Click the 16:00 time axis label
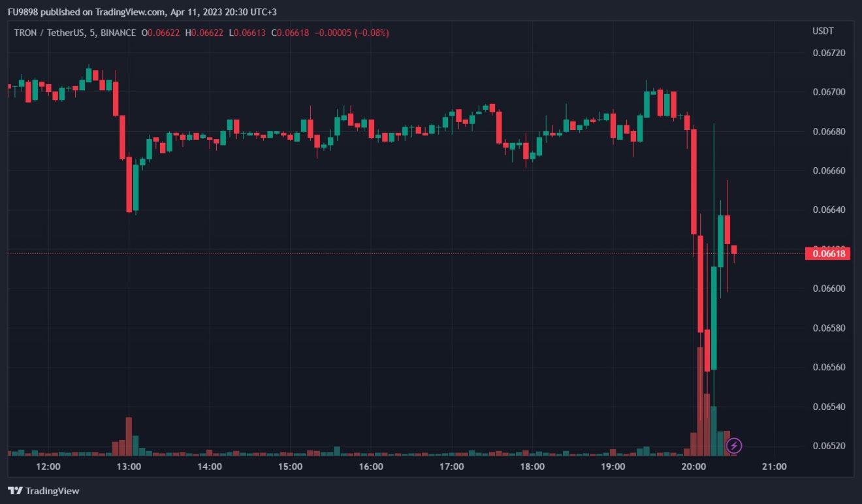This screenshot has height=504, width=862. 371,467
